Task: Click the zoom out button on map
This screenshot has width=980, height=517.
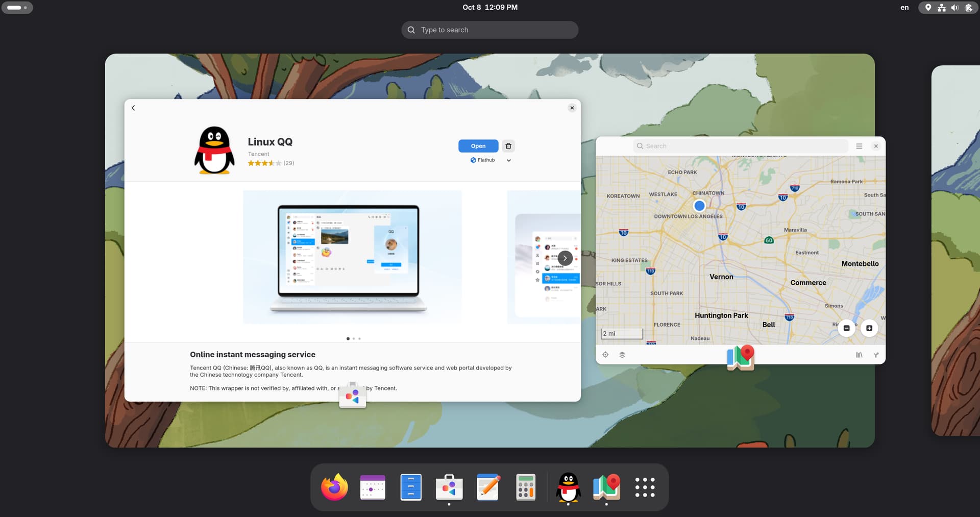Action: [846, 328]
